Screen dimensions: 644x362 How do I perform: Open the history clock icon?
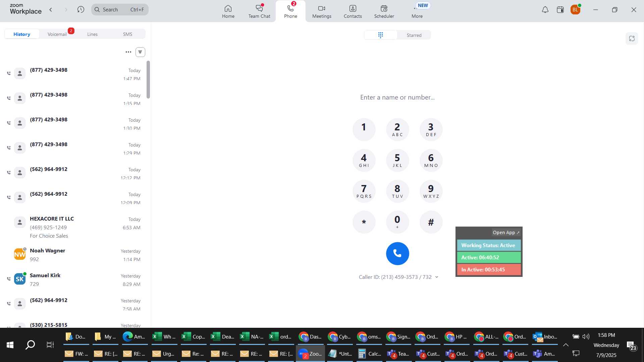[x=80, y=10]
